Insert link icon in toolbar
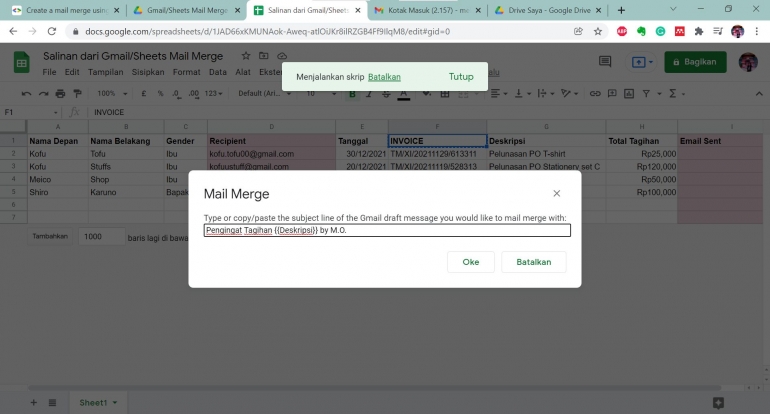Viewport: 770px width, 414px height. (x=595, y=93)
